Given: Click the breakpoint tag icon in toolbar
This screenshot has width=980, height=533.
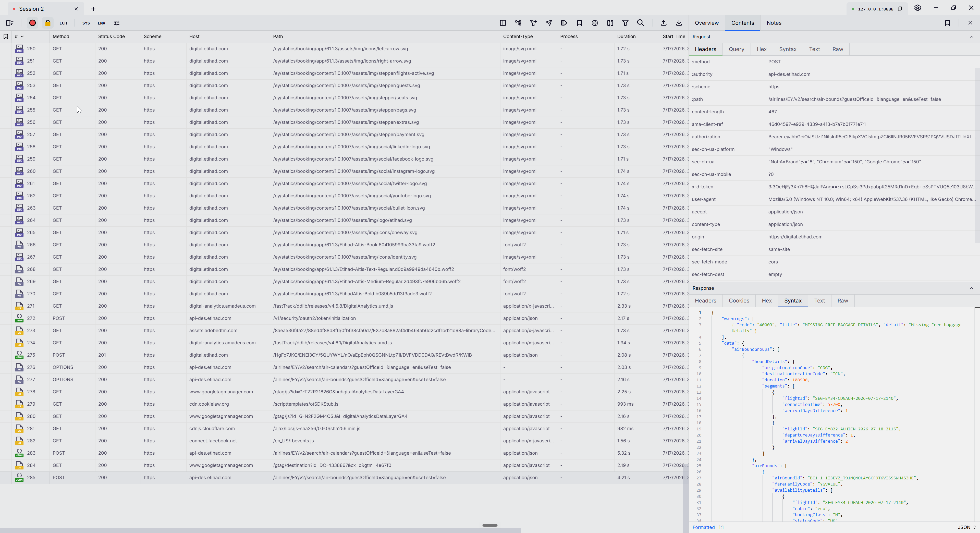Looking at the screenshot, I should pos(564,23).
